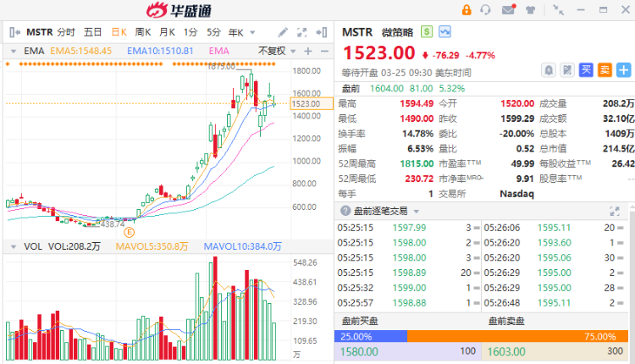This screenshot has height=364, width=635.
Task: Click the MAVOL5:350.8万 label
Action: tap(152, 246)
